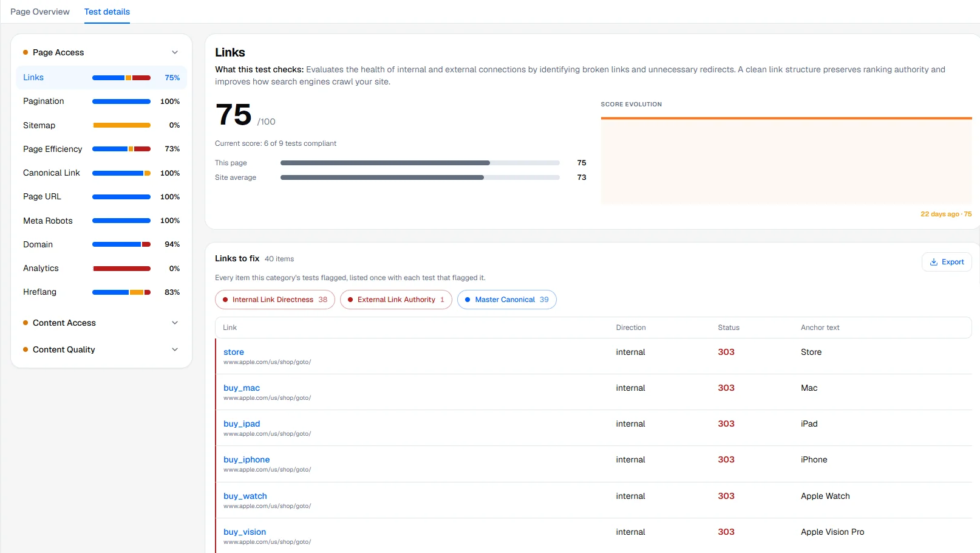Filter by Internal Link Directness chip
Screen dimensions: 980x553
275,300
